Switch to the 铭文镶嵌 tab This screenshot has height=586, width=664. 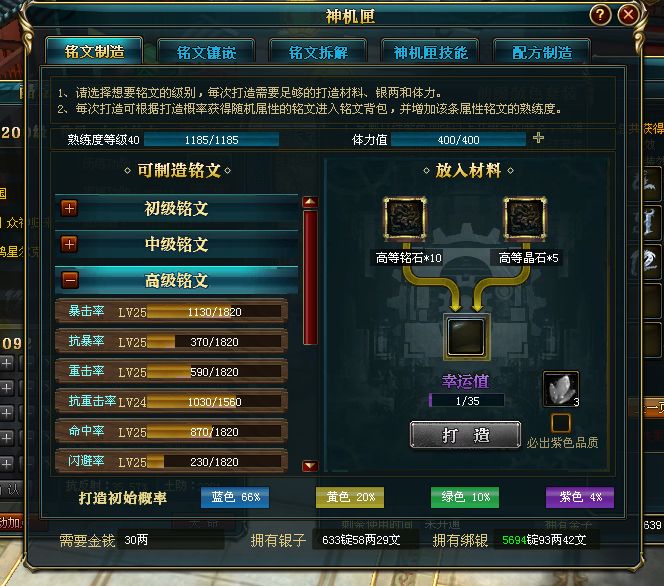[x=206, y=53]
